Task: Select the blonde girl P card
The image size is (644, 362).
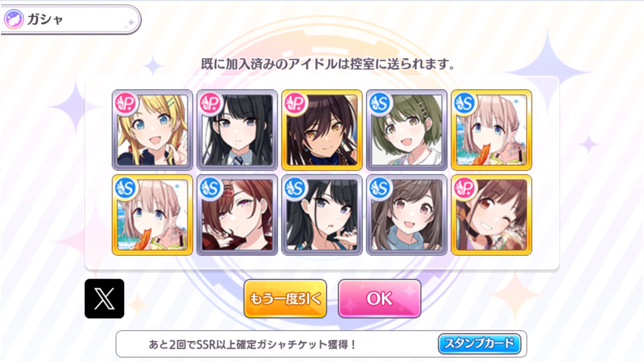Action: coord(152,130)
